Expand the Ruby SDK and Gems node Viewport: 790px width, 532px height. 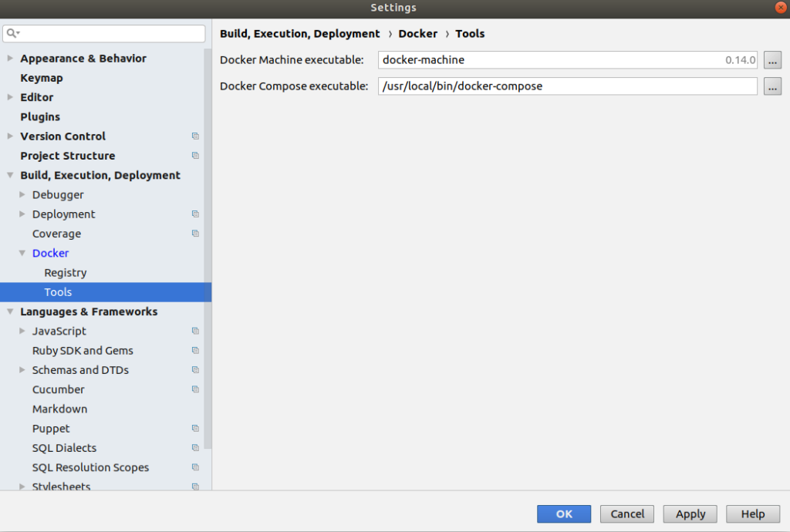pyautogui.click(x=22, y=350)
